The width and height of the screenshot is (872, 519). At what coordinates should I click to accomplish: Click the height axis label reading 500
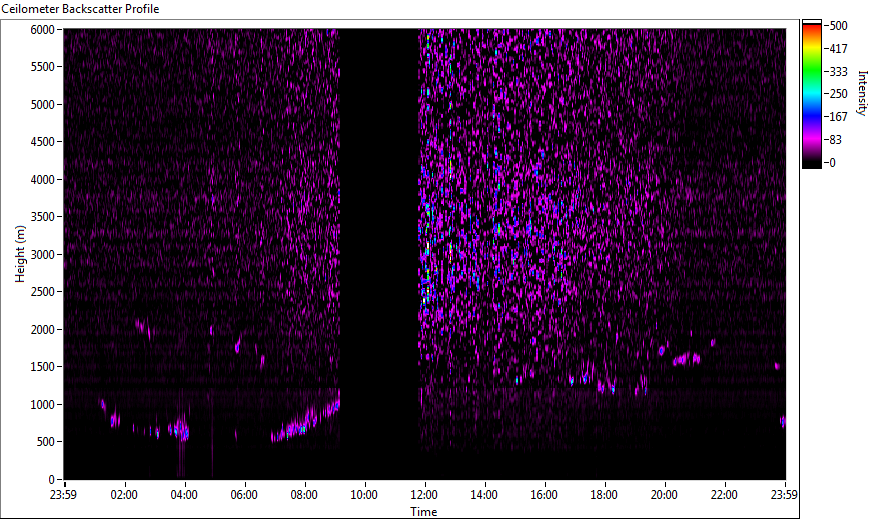(x=46, y=442)
